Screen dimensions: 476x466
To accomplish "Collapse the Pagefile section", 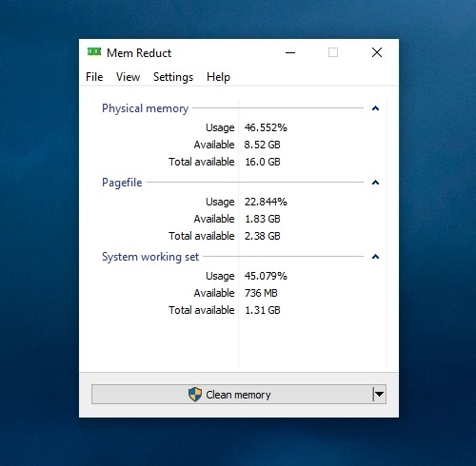I will [375, 183].
